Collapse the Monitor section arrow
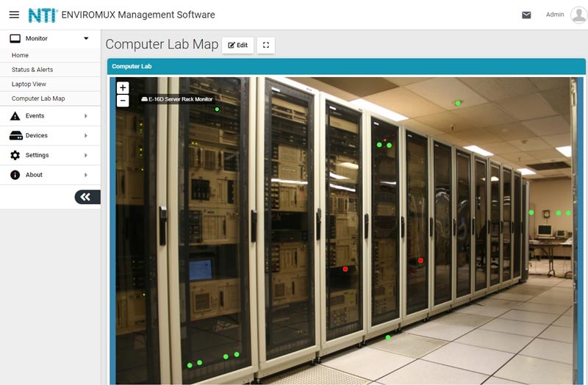Viewport: 588px width, 385px height. click(86, 38)
